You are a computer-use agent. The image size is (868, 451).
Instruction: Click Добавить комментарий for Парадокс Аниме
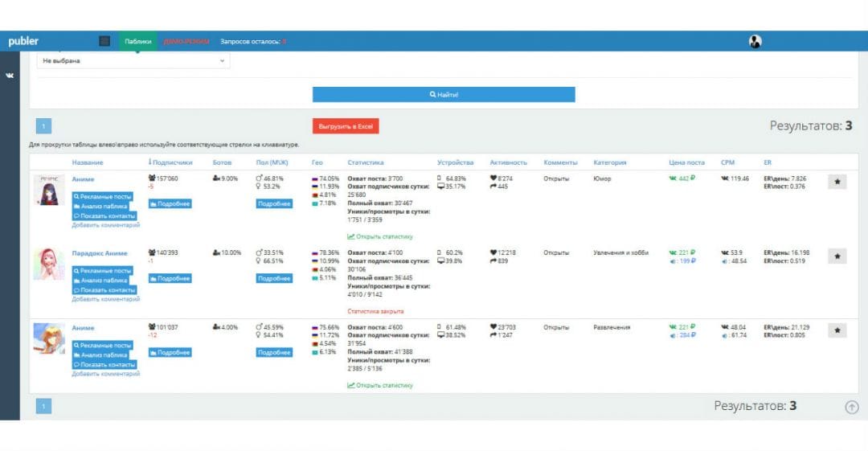tap(106, 299)
